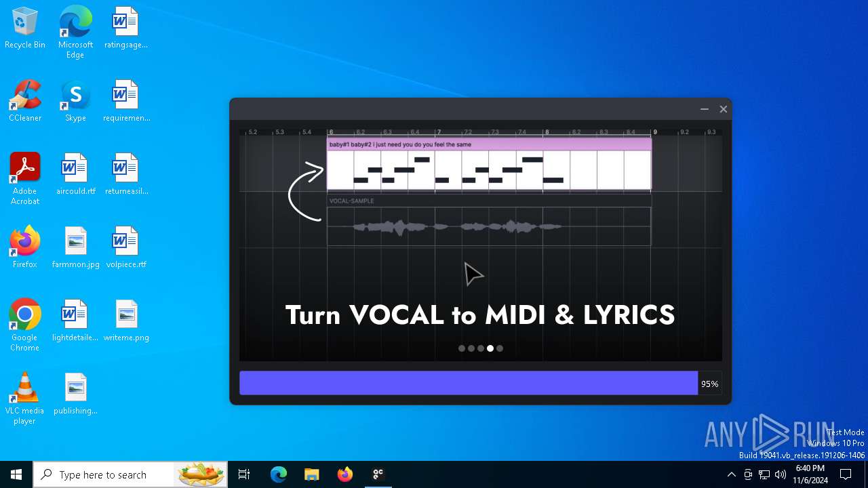This screenshot has width=868, height=488.
Task: Launch CCleaner from the desktop
Action: point(25,102)
